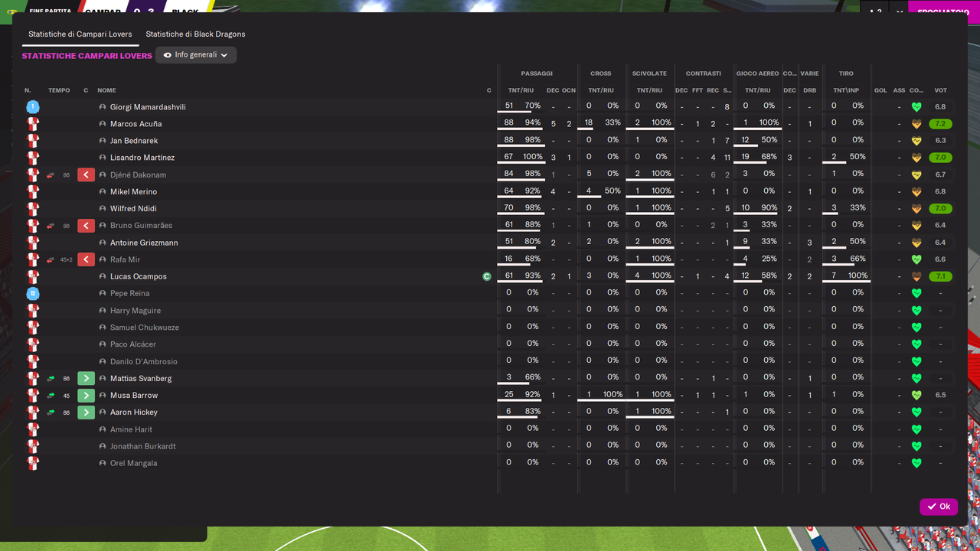Click Lisandro Martínez's 7.0 rating badge
Image resolution: width=980 pixels, height=551 pixels.
(940, 158)
